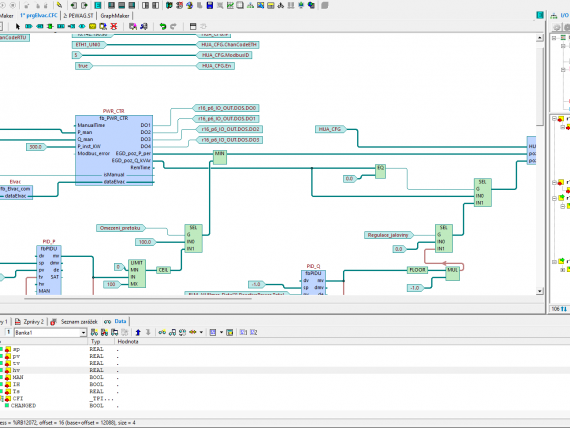Select the fbPIDU block labeled PID_P

(x=49, y=270)
